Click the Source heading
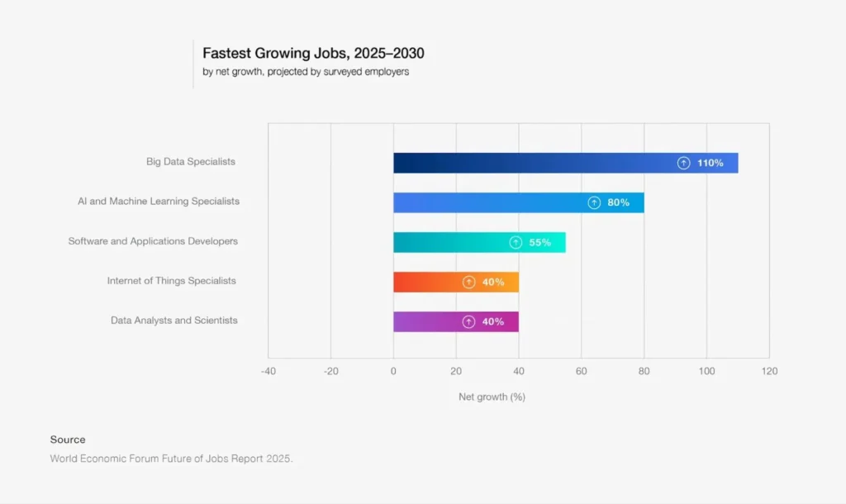 (x=68, y=440)
